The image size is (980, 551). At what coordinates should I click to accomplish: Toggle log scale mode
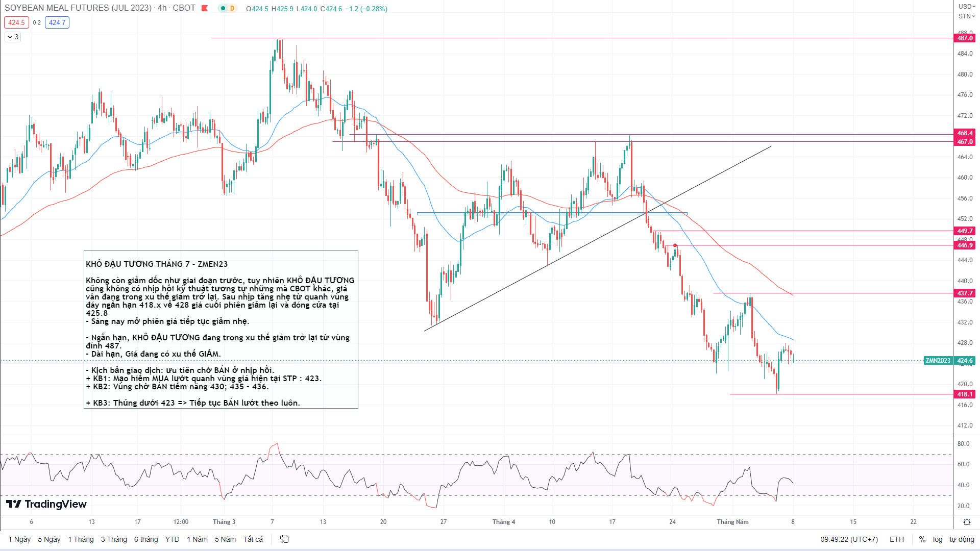click(938, 539)
